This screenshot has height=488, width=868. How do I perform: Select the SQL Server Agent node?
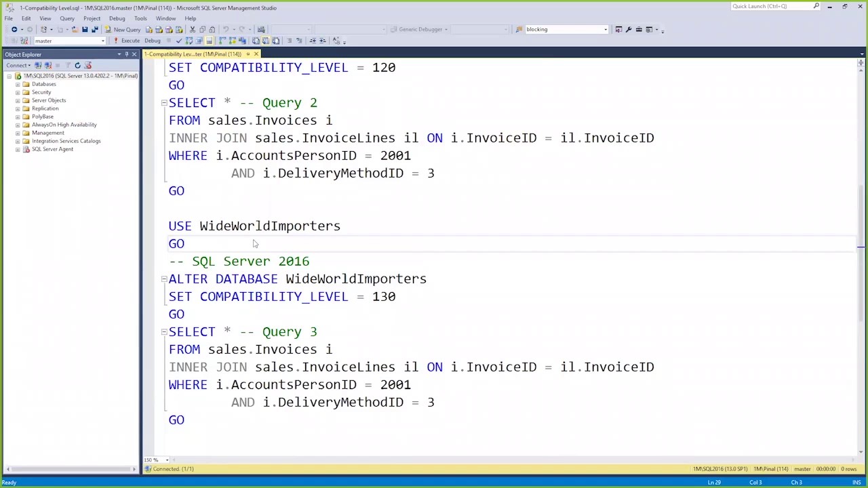52,149
